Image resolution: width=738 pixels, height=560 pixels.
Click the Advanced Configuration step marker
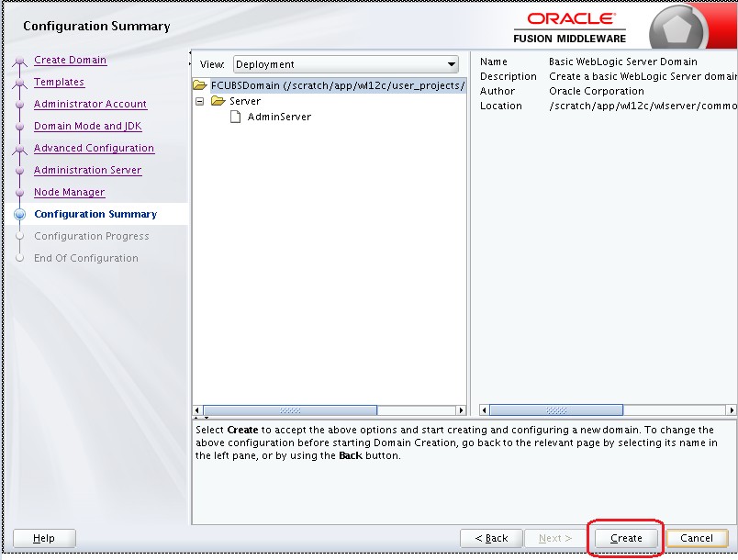[x=20, y=149]
